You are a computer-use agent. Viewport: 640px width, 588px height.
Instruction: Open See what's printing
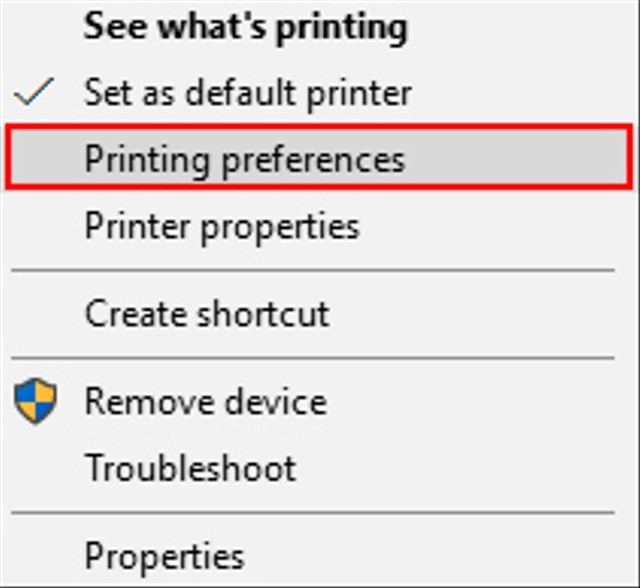point(245,27)
